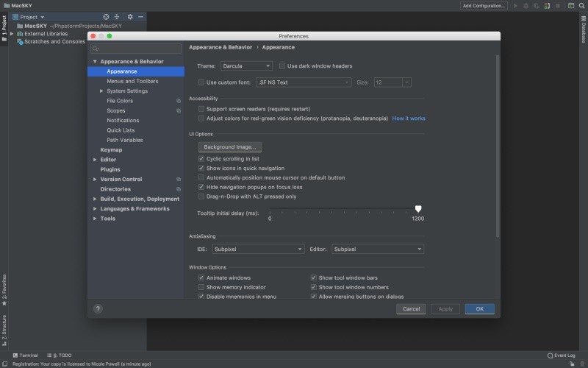Image resolution: width=588 pixels, height=368 pixels.
Task: Click the Cancel button
Action: [x=411, y=308]
